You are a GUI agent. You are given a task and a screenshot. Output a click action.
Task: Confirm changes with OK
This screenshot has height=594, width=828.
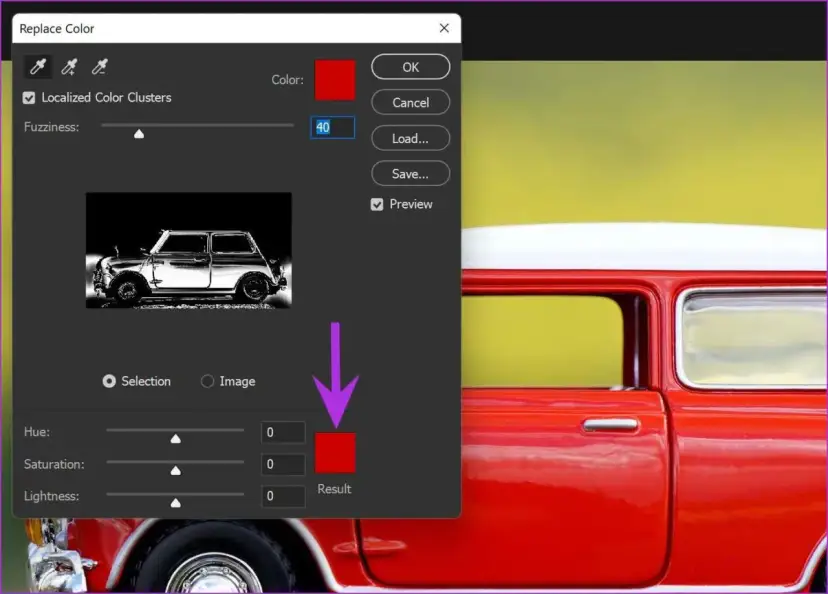(x=410, y=66)
